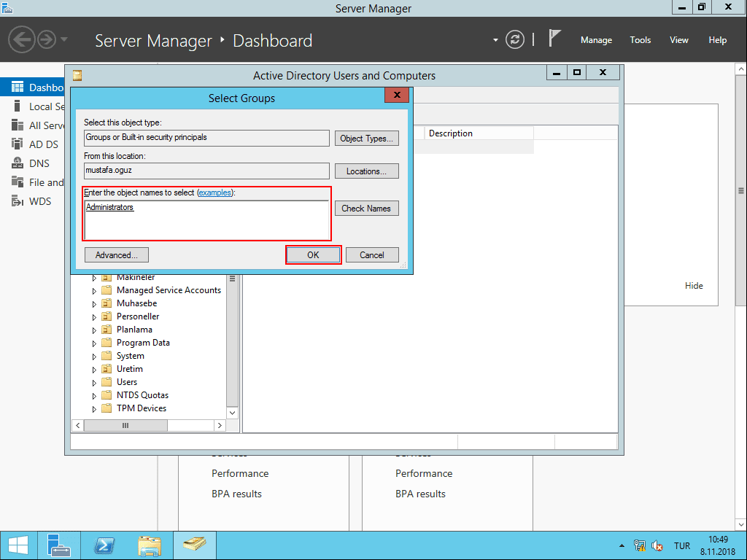747x560 pixels.
Task: Select Dashboard in the sidebar
Action: coord(32,87)
